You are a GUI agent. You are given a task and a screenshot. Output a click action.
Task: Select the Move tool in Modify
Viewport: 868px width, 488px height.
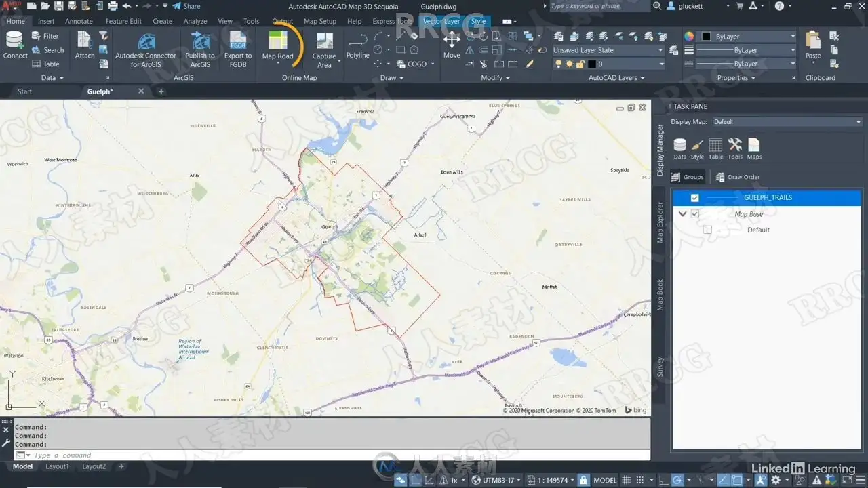tap(452, 45)
